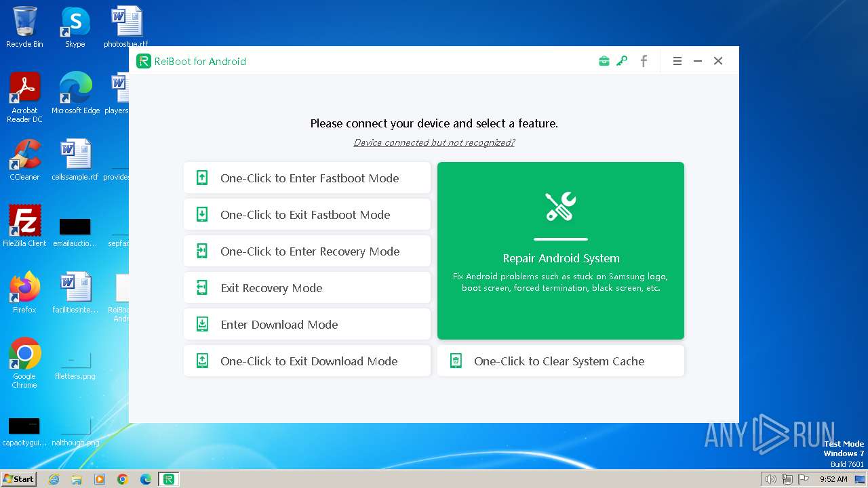Select One-Click to Exit Fastboot Mode
This screenshot has height=488, width=868.
(x=307, y=214)
